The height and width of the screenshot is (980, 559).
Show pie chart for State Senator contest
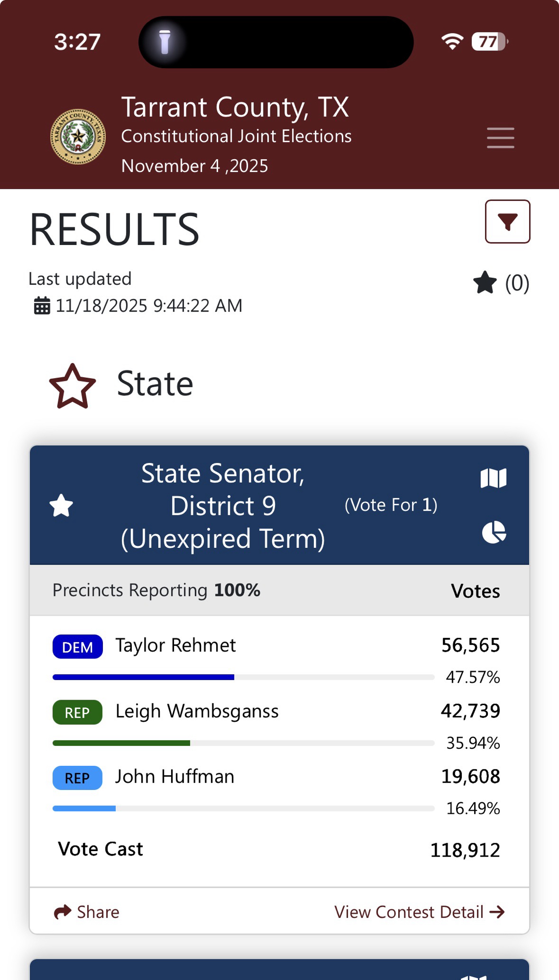point(493,532)
